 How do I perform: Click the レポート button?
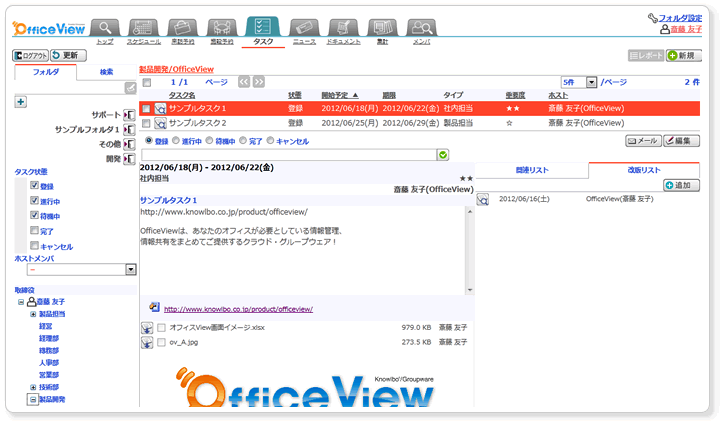click(x=646, y=56)
